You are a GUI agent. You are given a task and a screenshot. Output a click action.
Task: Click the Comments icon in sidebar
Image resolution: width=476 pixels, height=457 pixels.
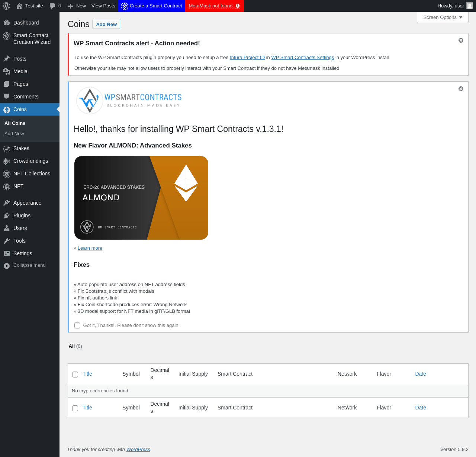coord(7,97)
